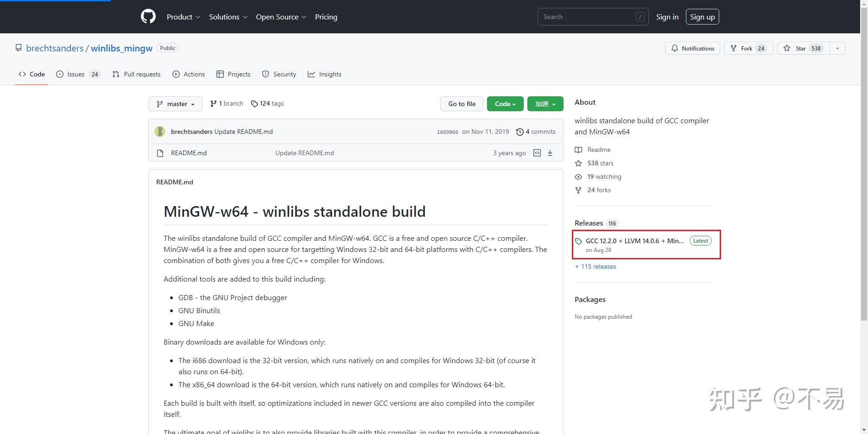Click the Go to file button
This screenshot has width=868, height=434.
coord(462,104)
